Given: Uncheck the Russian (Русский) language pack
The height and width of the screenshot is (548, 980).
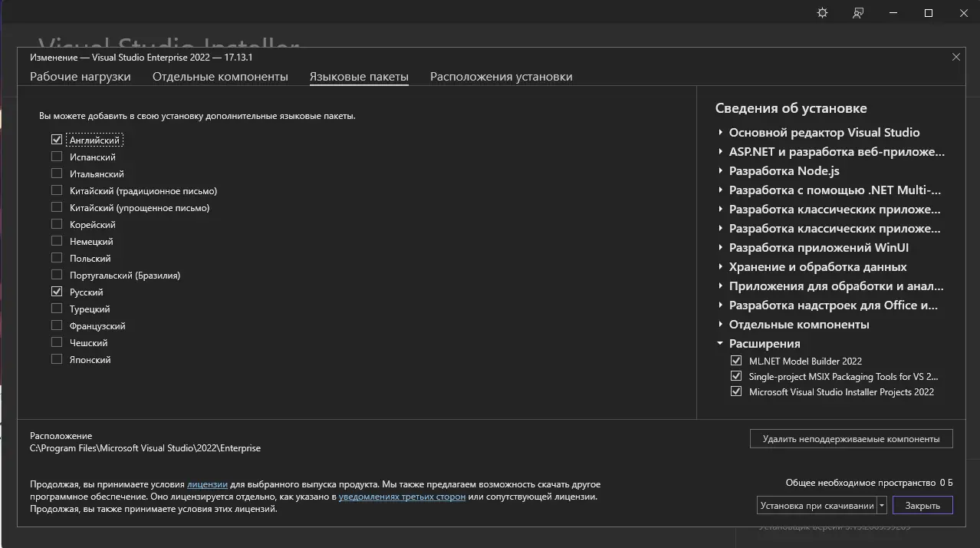Looking at the screenshot, I should click(57, 292).
